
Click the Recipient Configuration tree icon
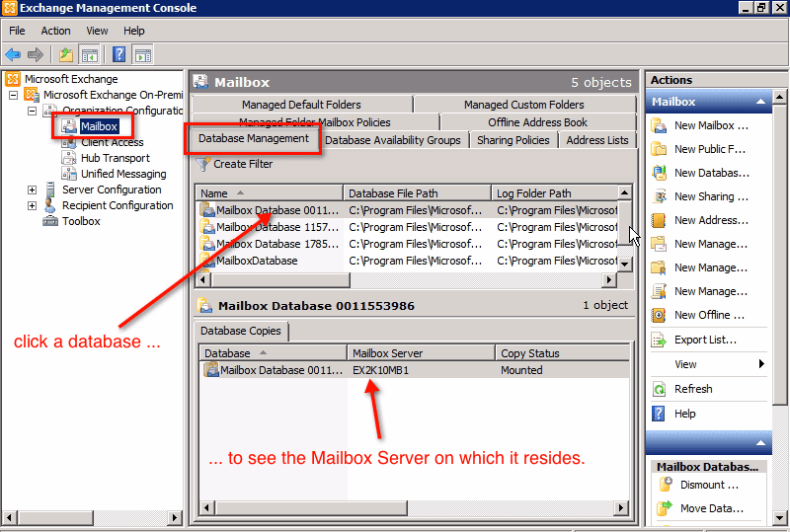pos(50,205)
